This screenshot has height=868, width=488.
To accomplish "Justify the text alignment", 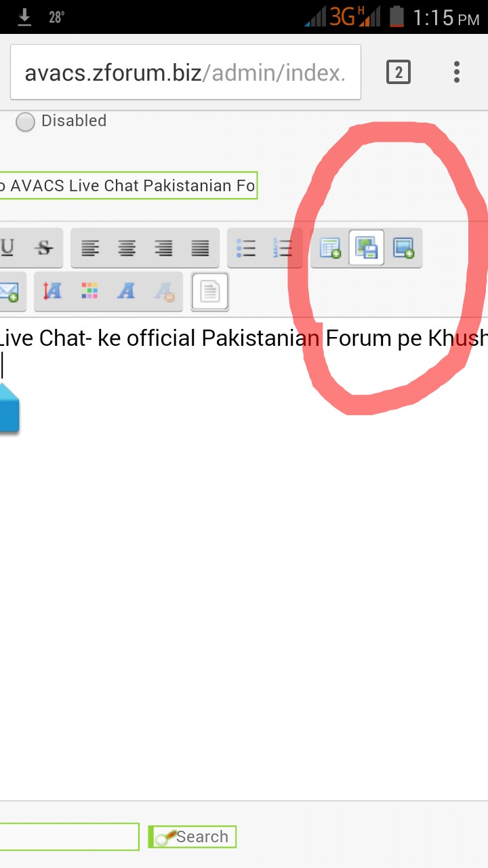I will [x=200, y=248].
